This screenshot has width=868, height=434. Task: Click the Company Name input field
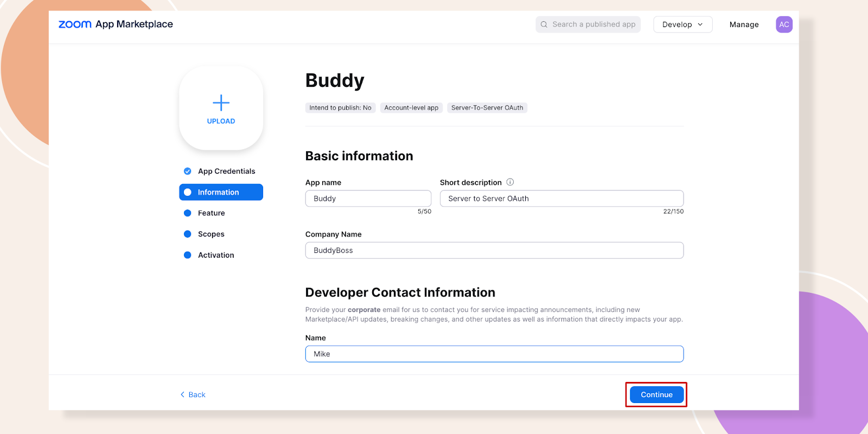[x=494, y=251]
